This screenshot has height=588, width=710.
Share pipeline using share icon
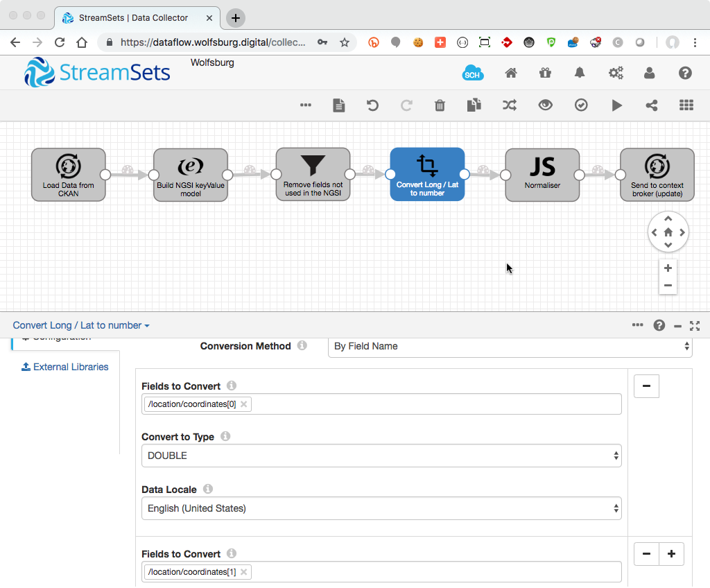(x=652, y=105)
